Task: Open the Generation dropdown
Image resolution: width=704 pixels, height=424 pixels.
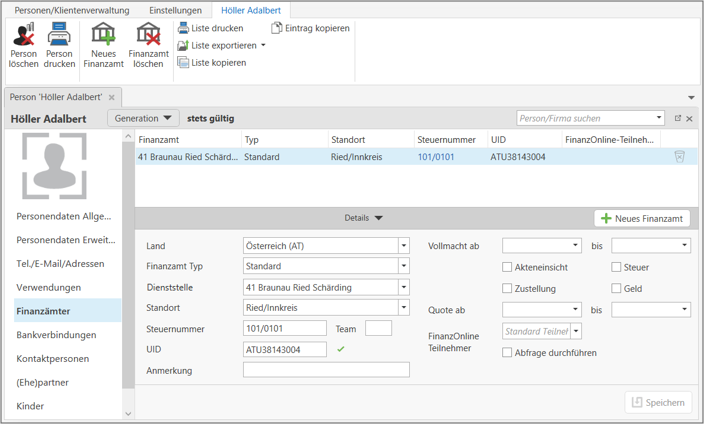Action: [144, 118]
